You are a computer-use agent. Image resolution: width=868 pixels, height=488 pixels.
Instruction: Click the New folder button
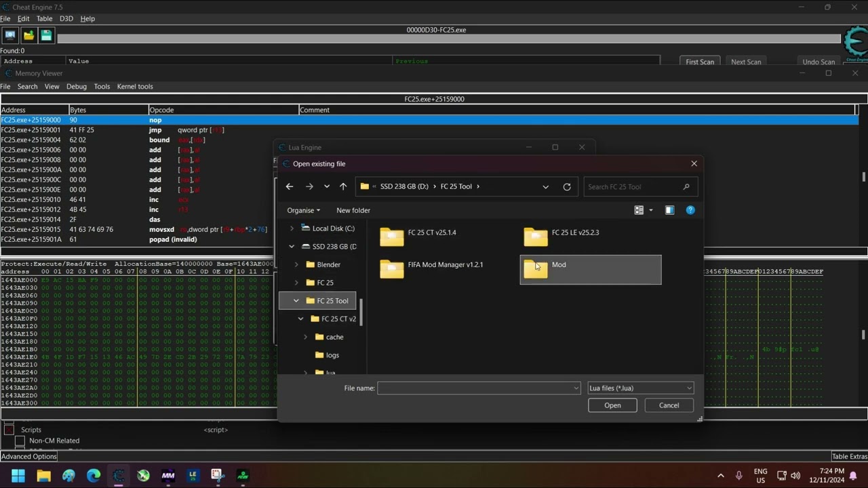353,210
